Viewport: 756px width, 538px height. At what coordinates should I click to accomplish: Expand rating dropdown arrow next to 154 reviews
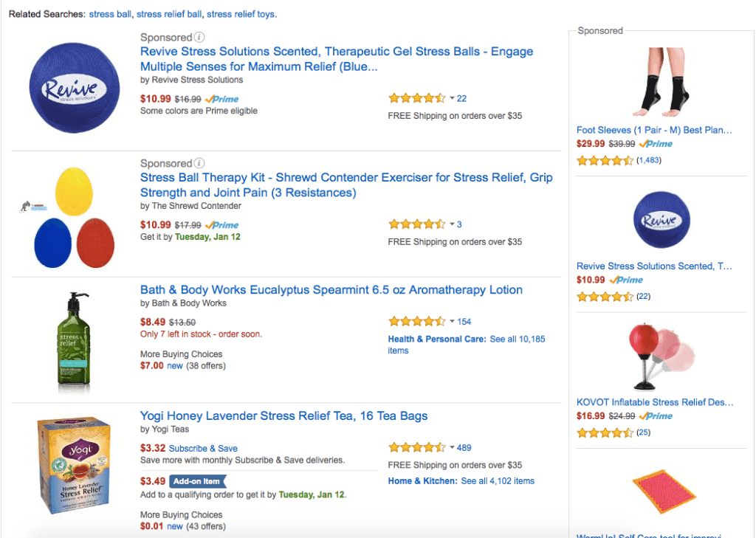452,322
